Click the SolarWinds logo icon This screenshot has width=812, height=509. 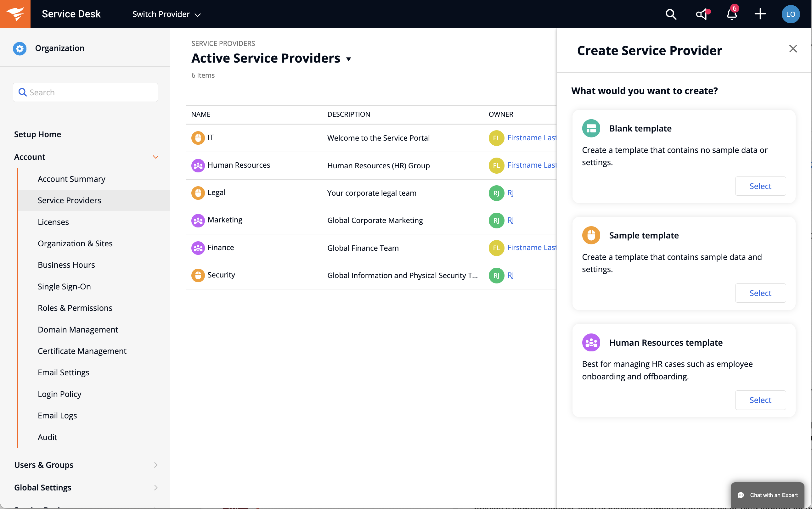click(15, 14)
